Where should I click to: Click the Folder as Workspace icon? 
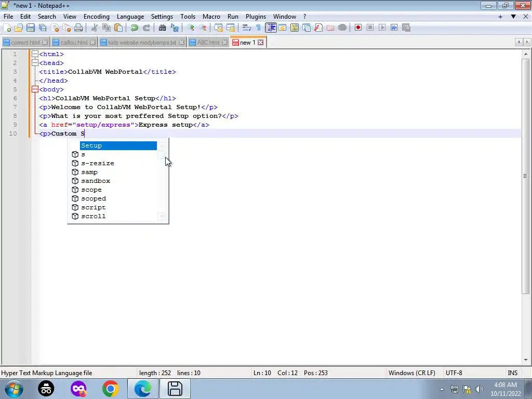point(330,28)
